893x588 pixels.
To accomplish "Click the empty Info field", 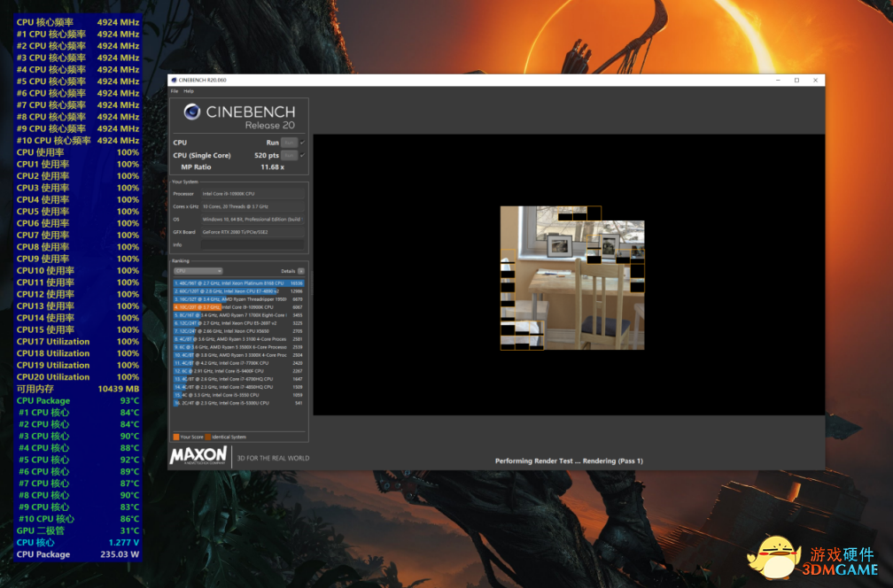I will 252,244.
